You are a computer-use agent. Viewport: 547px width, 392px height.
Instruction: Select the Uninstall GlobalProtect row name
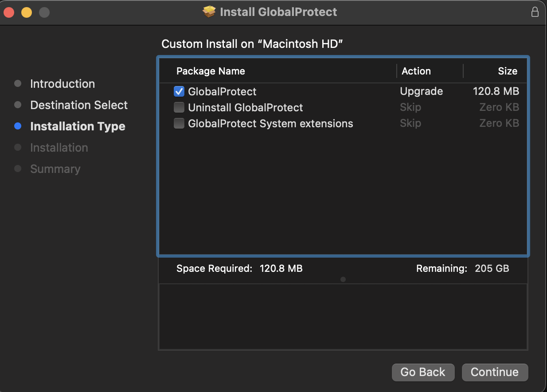point(245,108)
